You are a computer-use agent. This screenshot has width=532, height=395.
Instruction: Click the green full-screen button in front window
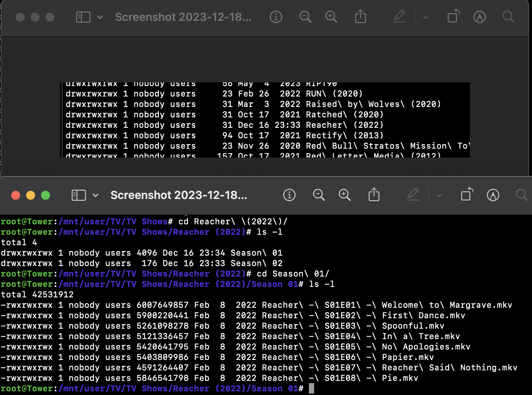(x=46, y=195)
